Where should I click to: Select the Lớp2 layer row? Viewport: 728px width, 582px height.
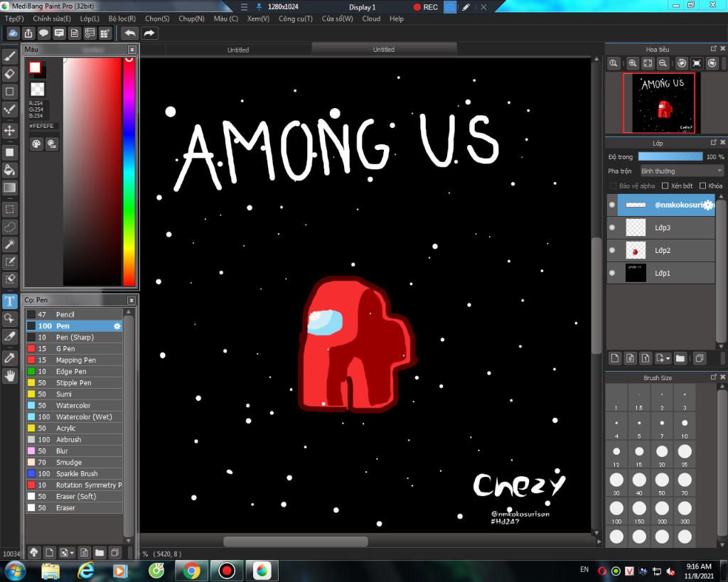pyautogui.click(x=661, y=250)
